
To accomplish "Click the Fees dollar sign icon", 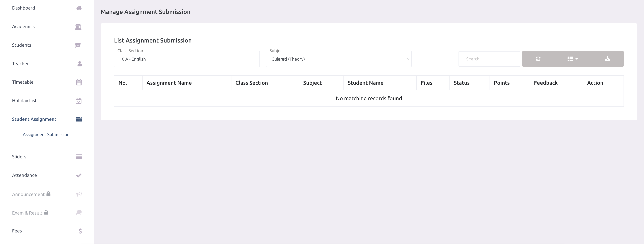I will tap(80, 231).
